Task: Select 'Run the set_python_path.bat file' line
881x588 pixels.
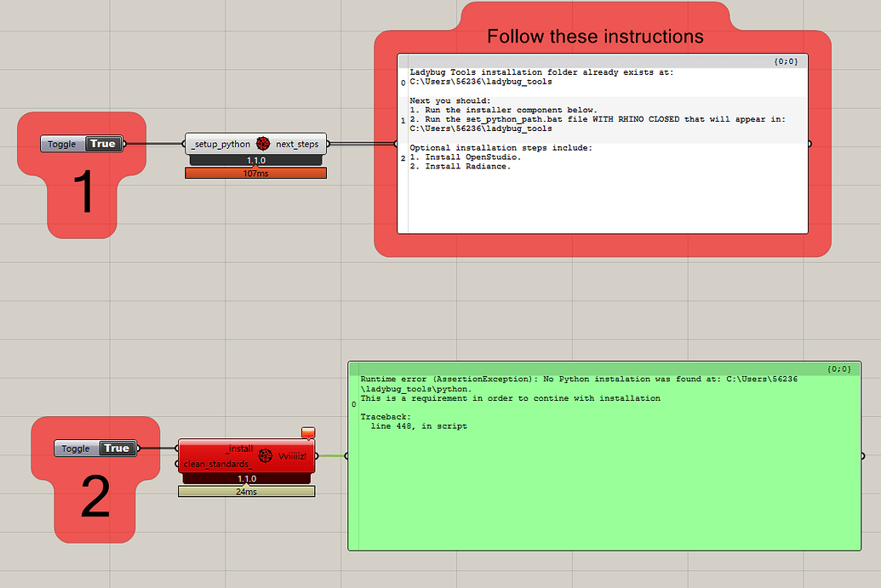Action: pos(598,120)
